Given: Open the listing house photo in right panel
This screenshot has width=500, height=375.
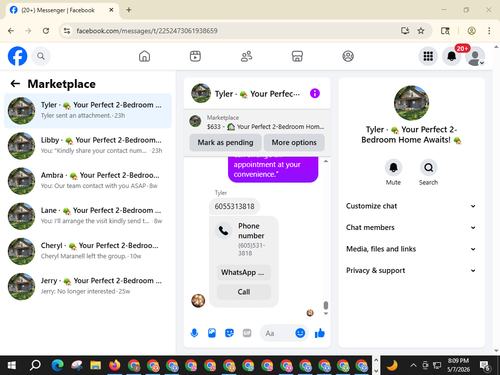Looking at the screenshot, I should (411, 103).
